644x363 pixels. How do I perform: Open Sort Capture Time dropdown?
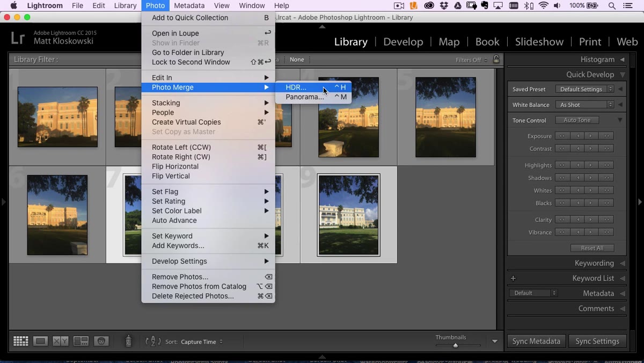point(201,342)
